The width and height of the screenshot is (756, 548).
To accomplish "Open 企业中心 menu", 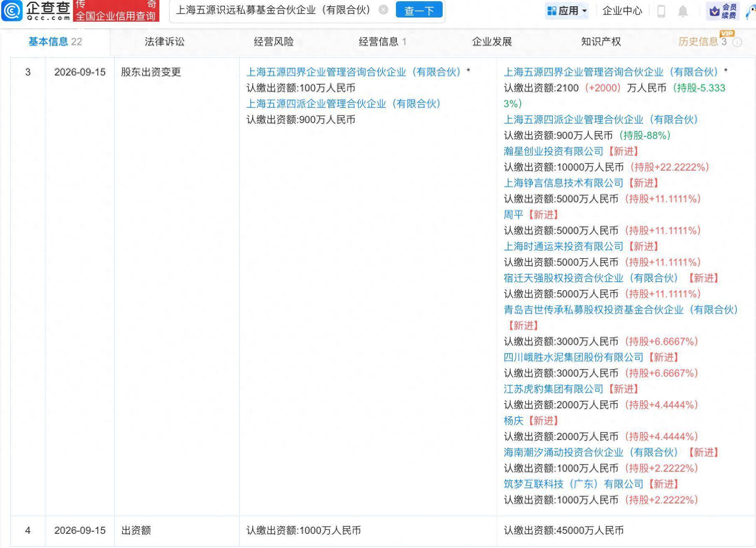I will coord(622,11).
